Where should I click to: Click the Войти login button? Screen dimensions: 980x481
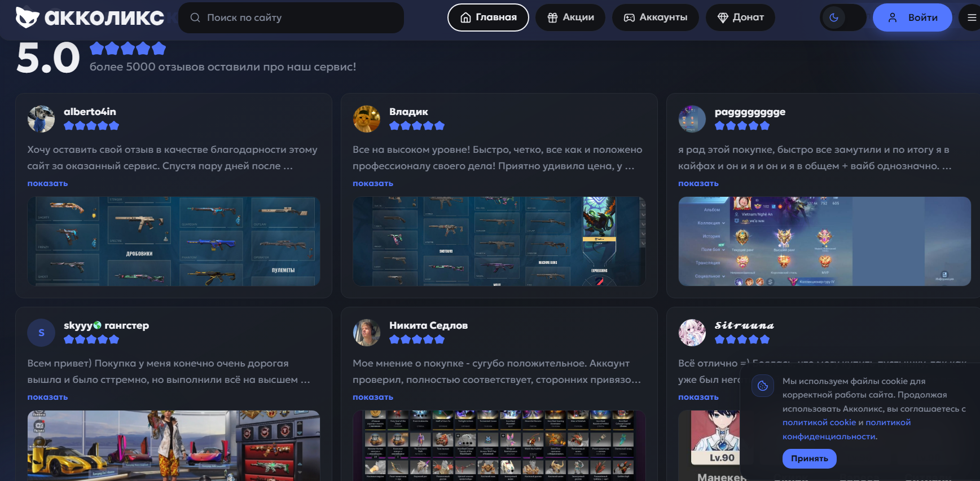coord(912,17)
